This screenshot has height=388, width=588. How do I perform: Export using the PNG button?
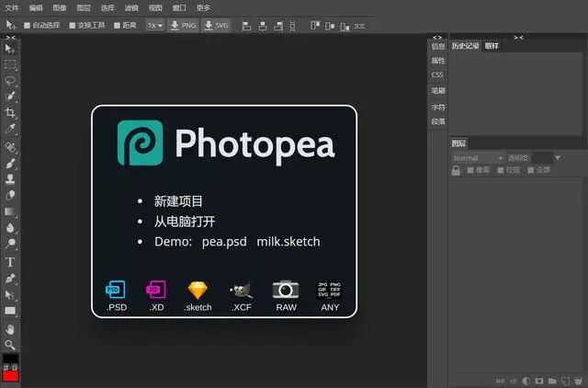(183, 25)
